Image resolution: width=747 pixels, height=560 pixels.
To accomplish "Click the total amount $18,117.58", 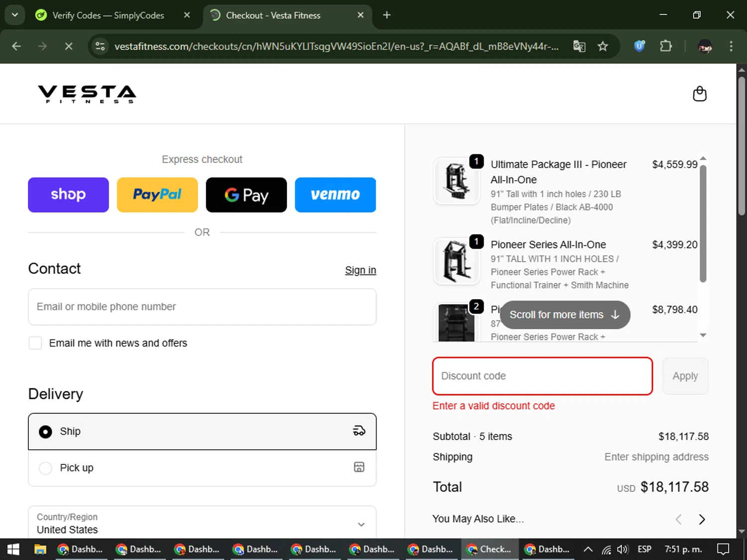I will tap(674, 487).
